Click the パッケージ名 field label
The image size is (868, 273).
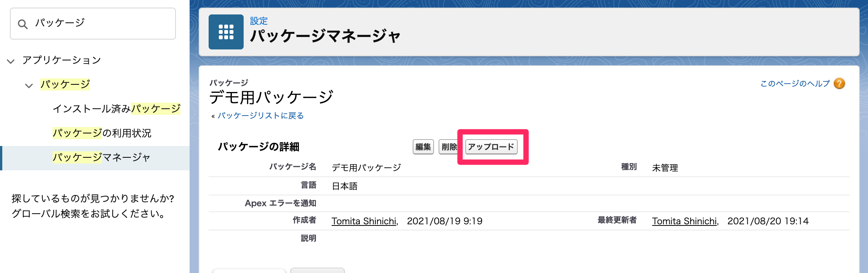(x=293, y=167)
